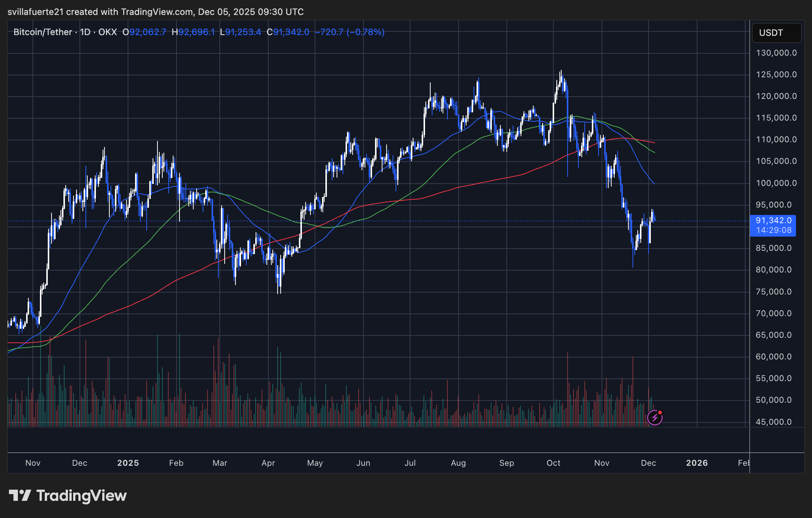This screenshot has height=518, width=812.
Task: Select the 2026 label on the time axis
Action: tap(697, 463)
